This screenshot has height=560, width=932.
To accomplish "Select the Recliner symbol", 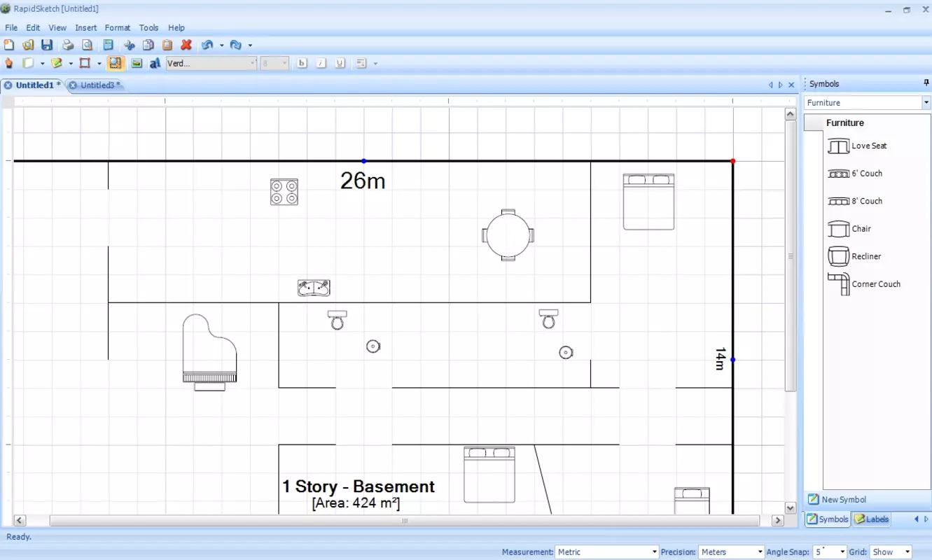I will (x=854, y=256).
